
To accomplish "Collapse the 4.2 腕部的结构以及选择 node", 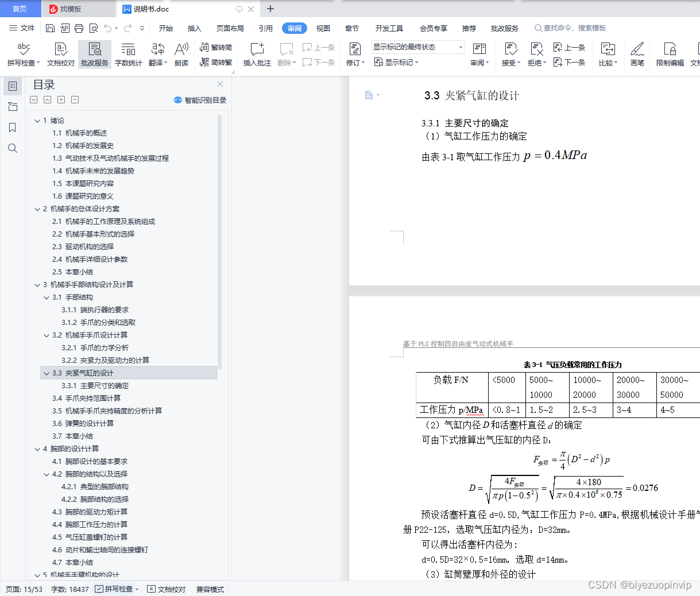I will (x=47, y=474).
